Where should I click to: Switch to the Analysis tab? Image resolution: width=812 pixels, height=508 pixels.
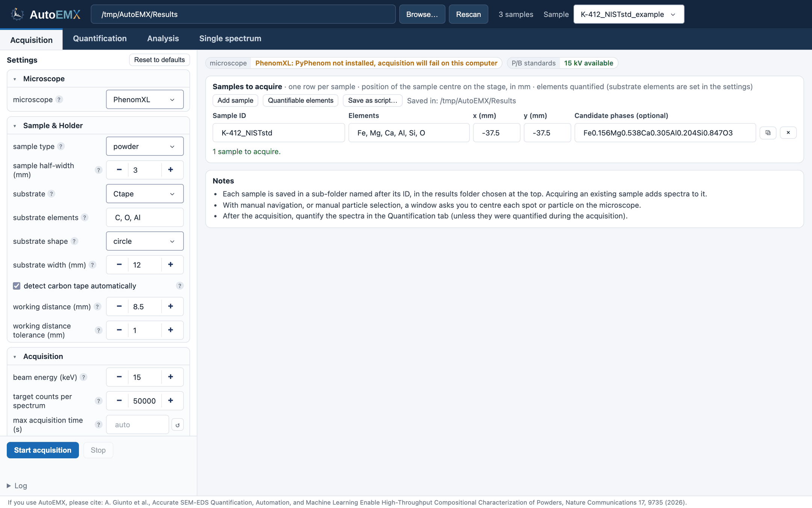pos(163,38)
